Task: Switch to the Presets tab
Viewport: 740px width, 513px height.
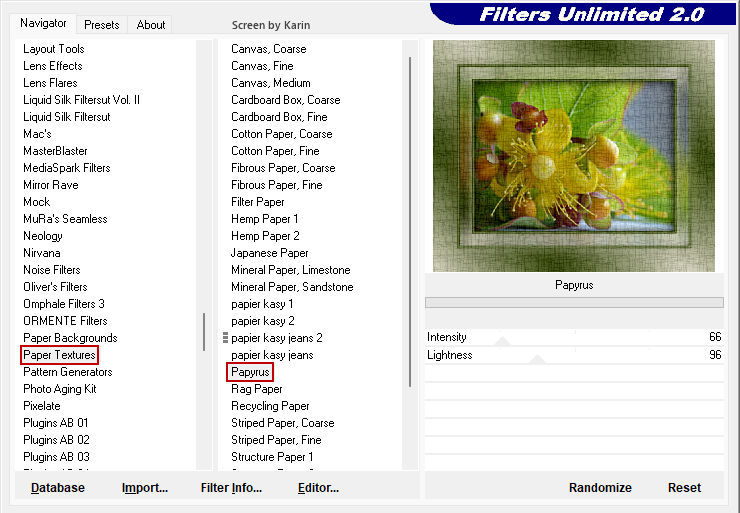Action: click(x=101, y=25)
